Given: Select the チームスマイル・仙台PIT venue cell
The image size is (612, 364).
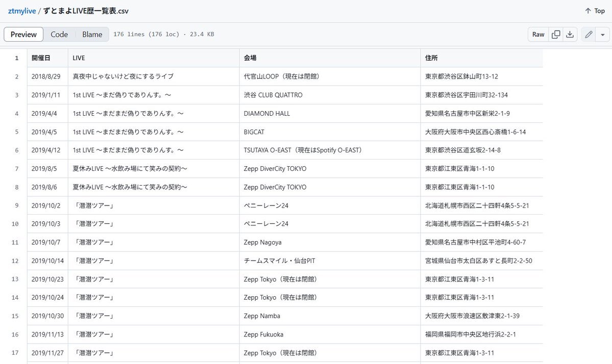Looking at the screenshot, I should [330, 261].
